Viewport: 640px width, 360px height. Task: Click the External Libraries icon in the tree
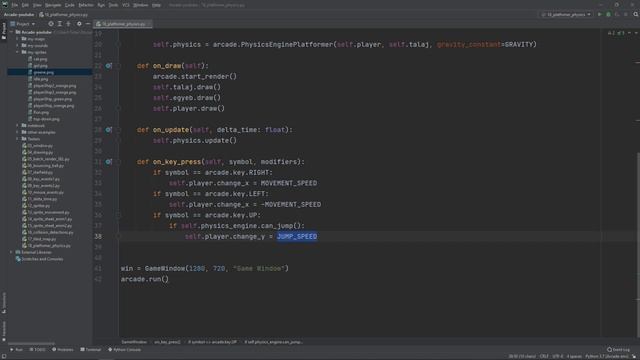(18, 252)
